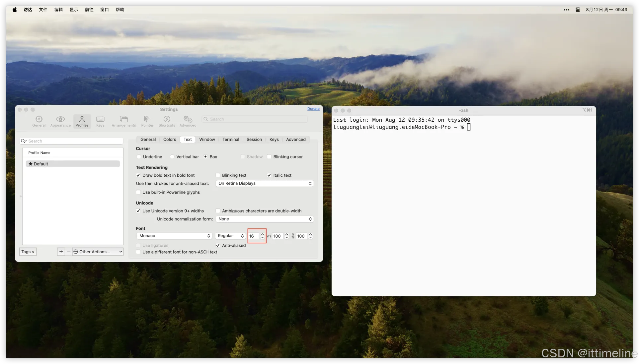Screen dimensions: 639x364
Task: Click plus icon to add profile
Action: click(x=61, y=252)
